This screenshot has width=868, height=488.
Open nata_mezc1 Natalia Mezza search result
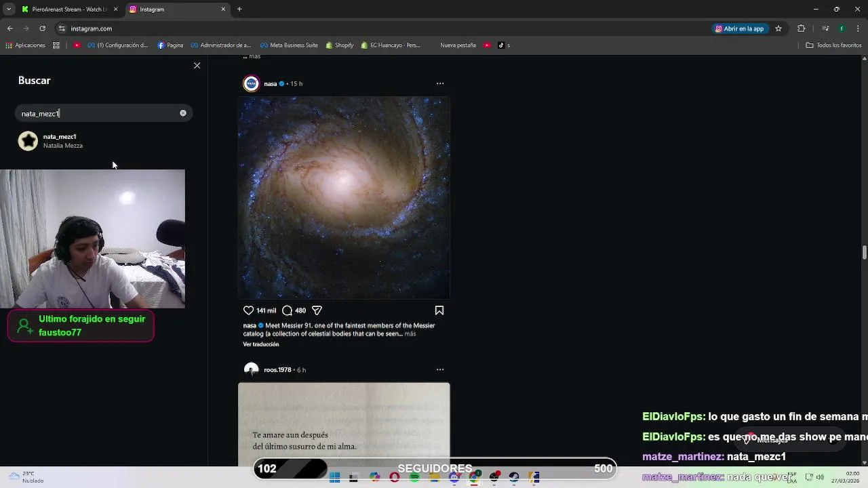click(x=104, y=141)
